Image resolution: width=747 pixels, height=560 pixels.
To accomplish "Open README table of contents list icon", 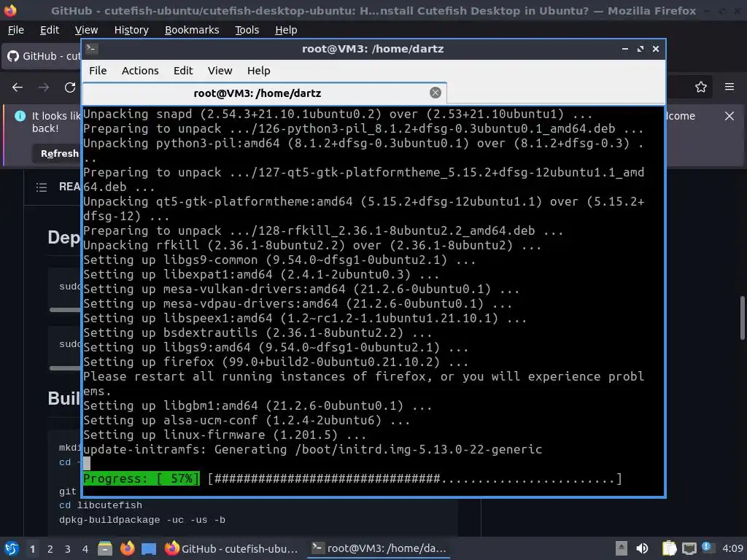I will pos(42,187).
